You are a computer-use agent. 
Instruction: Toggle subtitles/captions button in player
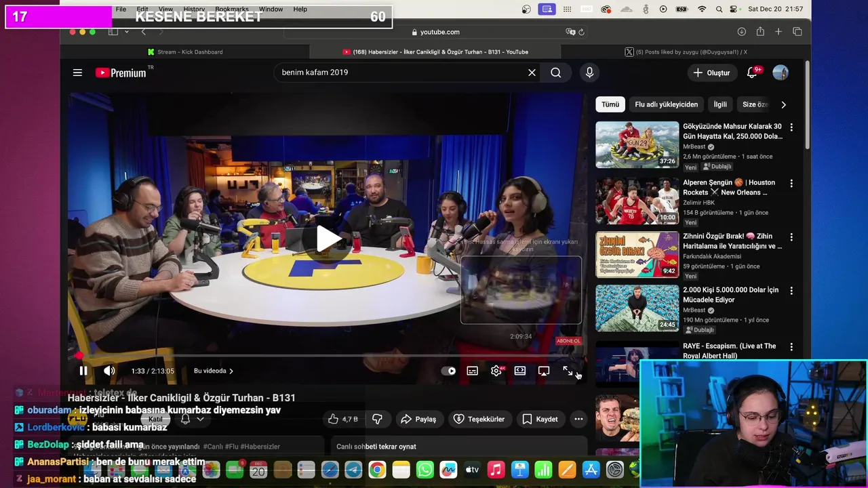click(473, 371)
